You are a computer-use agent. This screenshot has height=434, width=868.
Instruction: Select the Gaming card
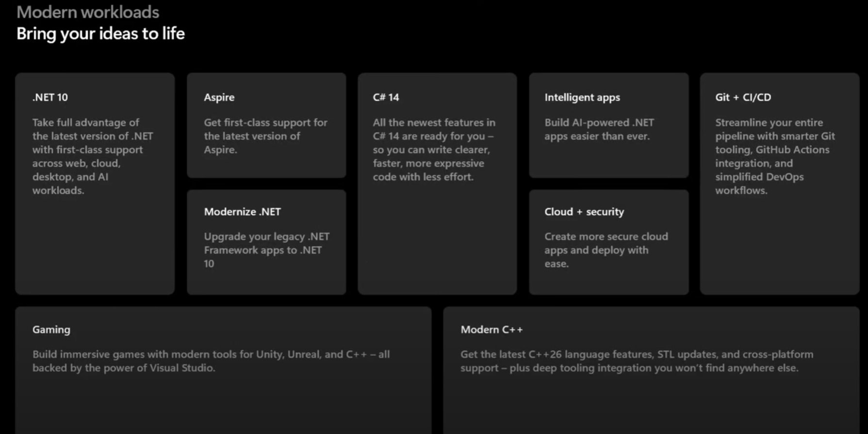(223, 370)
